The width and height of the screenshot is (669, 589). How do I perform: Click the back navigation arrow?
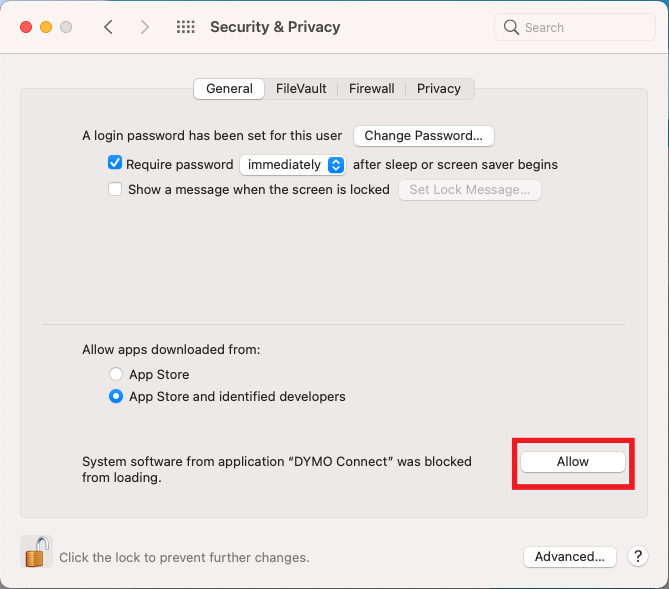(x=108, y=27)
